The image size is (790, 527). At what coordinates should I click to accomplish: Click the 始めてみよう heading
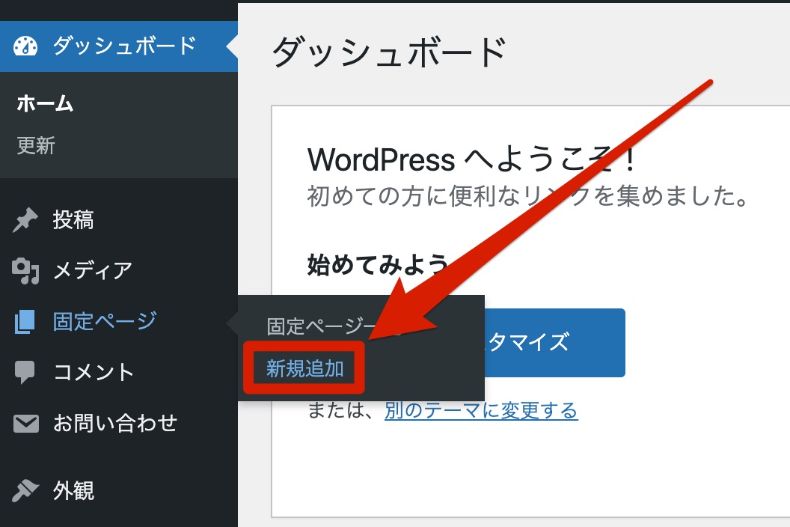pyautogui.click(x=377, y=265)
